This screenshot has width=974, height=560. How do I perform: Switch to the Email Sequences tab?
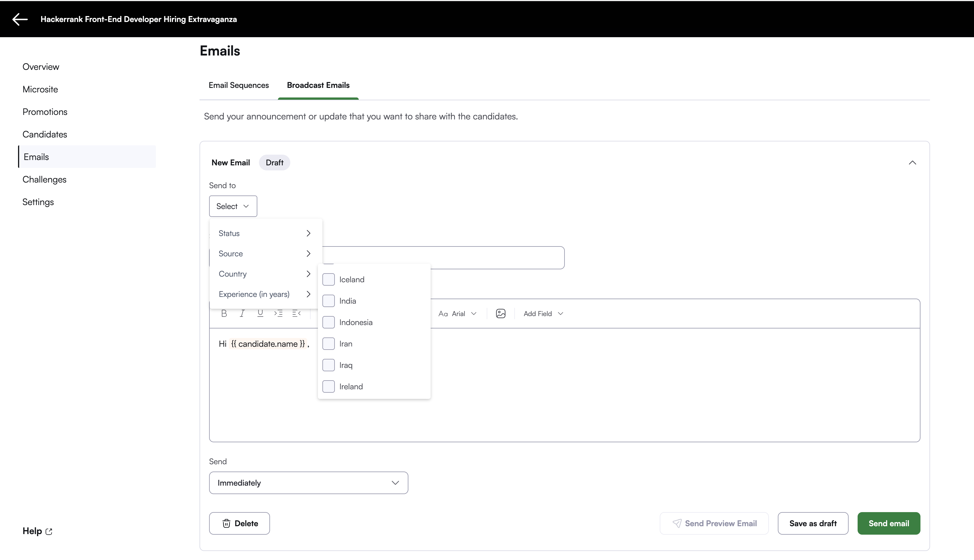(238, 85)
